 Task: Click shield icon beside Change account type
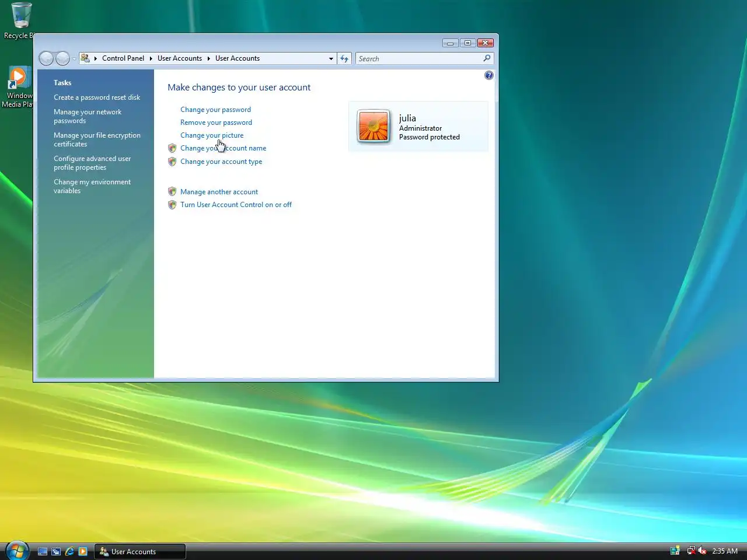tap(172, 162)
